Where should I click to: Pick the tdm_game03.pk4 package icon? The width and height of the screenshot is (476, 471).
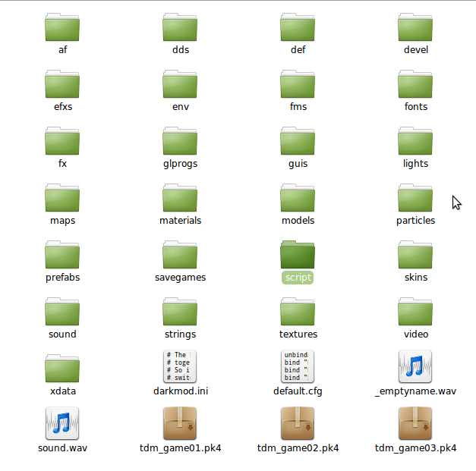(415, 423)
